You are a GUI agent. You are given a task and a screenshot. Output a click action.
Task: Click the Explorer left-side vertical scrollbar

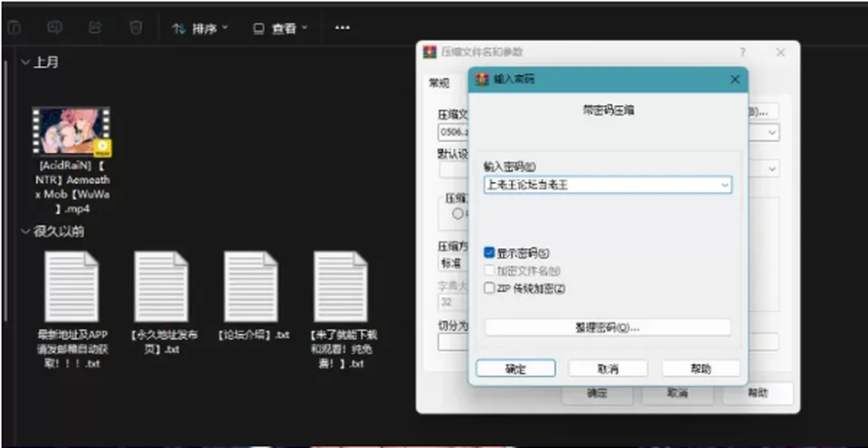[5, 191]
